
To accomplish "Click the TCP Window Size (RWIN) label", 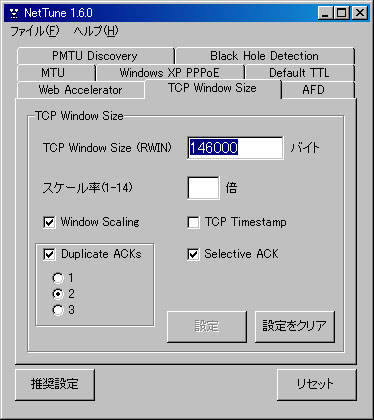I will click(x=107, y=148).
